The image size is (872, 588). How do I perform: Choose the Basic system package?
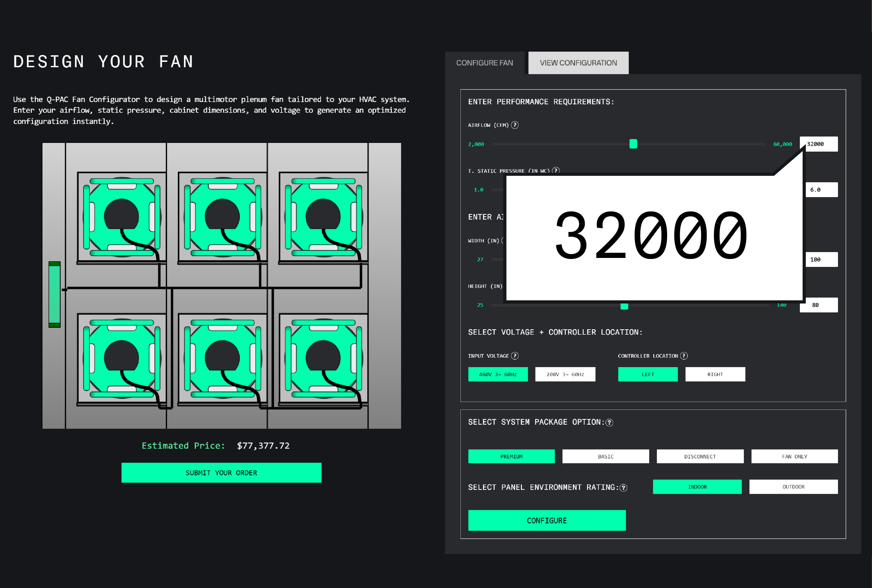coord(605,456)
